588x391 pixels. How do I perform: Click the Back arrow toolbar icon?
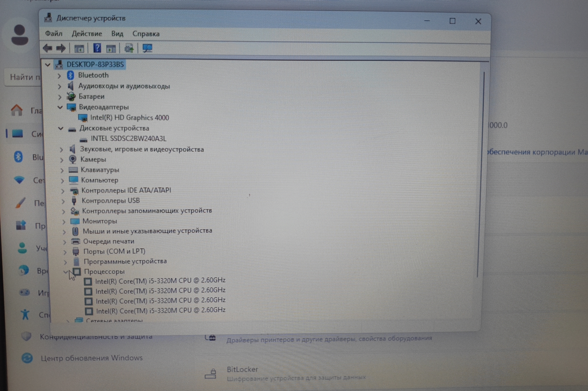(x=47, y=48)
